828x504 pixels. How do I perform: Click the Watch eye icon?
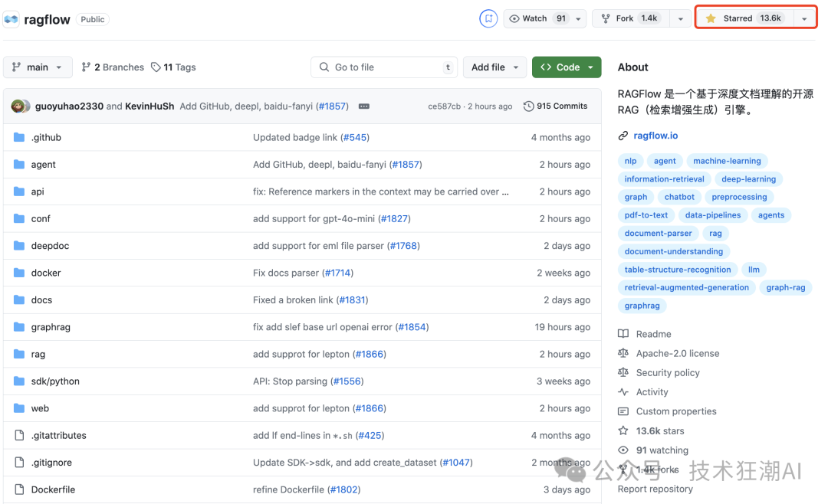pos(512,18)
